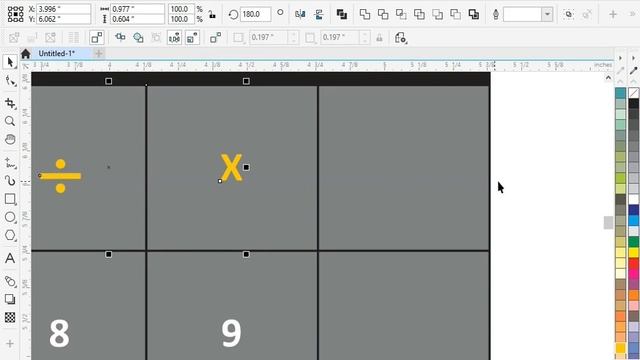Pick the teal swatch at palette top
The width and height of the screenshot is (640, 360).
(x=620, y=93)
